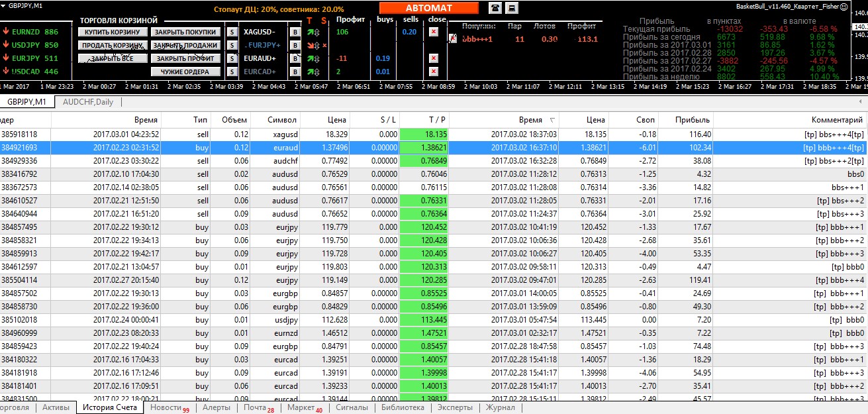The width and height of the screenshot is (868, 414).
Task: Click the usdjpy symbol cell
Action: (275, 319)
